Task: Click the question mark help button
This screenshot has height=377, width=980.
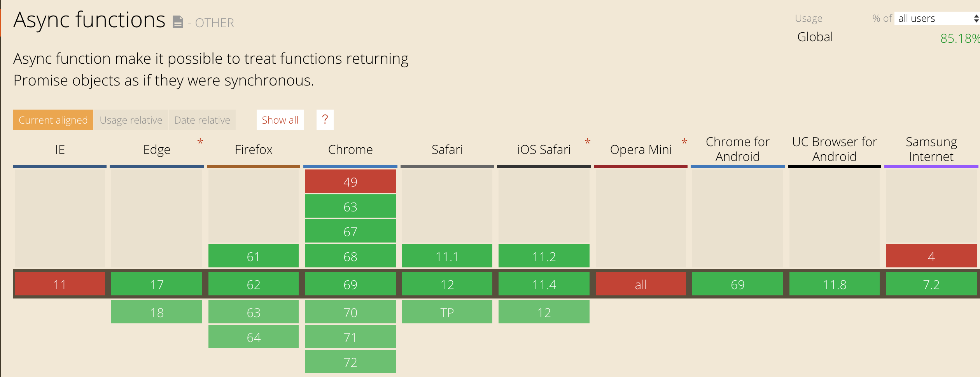Action: [325, 120]
